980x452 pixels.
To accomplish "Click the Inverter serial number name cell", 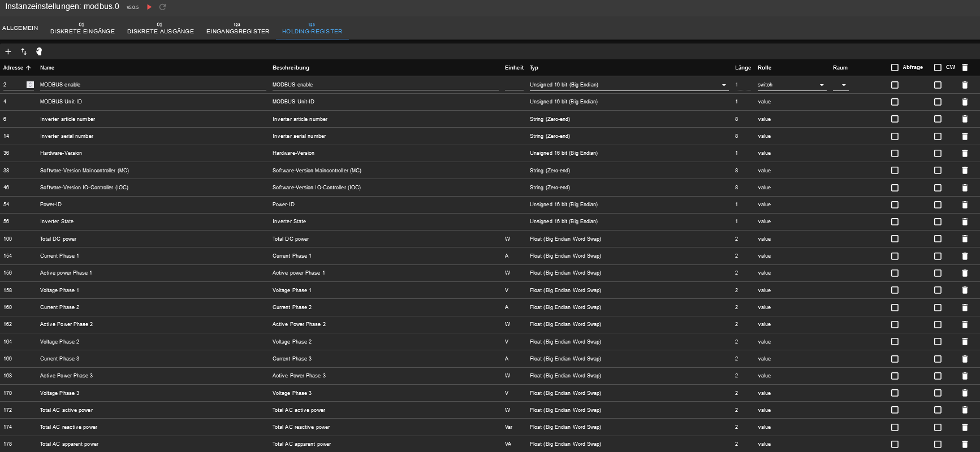I will [x=67, y=136].
